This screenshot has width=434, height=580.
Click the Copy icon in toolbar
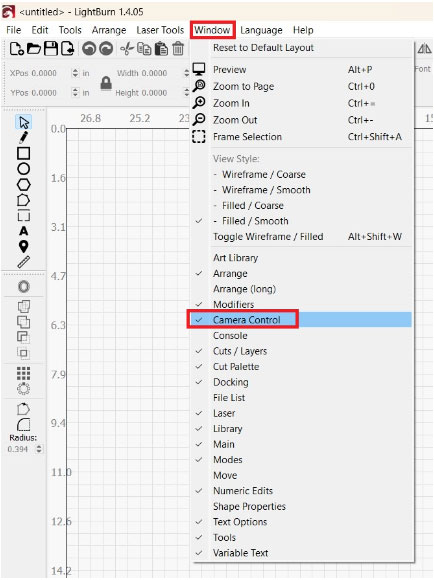tap(144, 48)
